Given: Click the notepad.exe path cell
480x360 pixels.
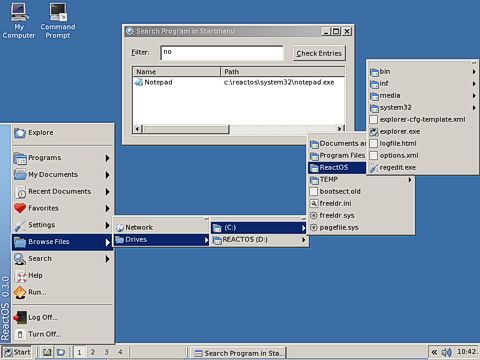Looking at the screenshot, I should [279, 82].
